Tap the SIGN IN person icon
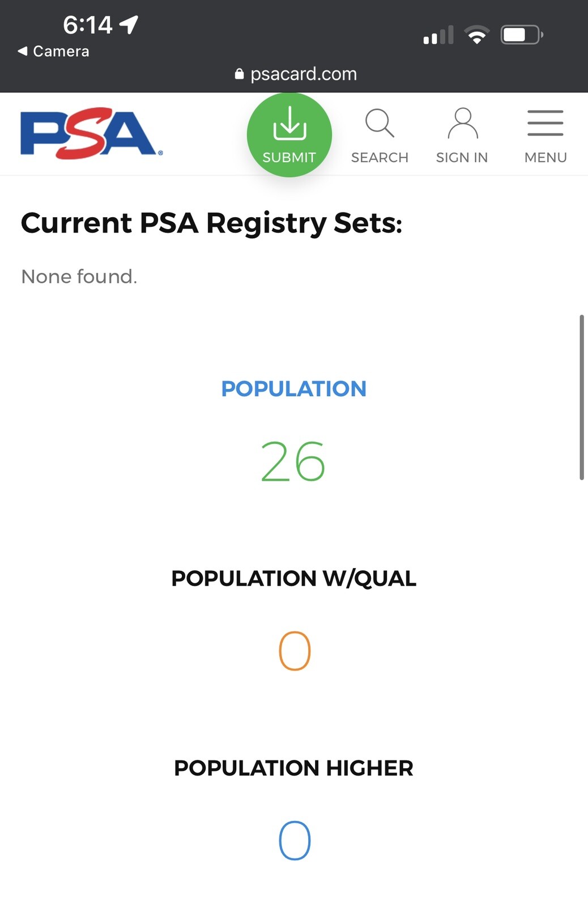Image resolution: width=588 pixels, height=907 pixels. tap(463, 123)
